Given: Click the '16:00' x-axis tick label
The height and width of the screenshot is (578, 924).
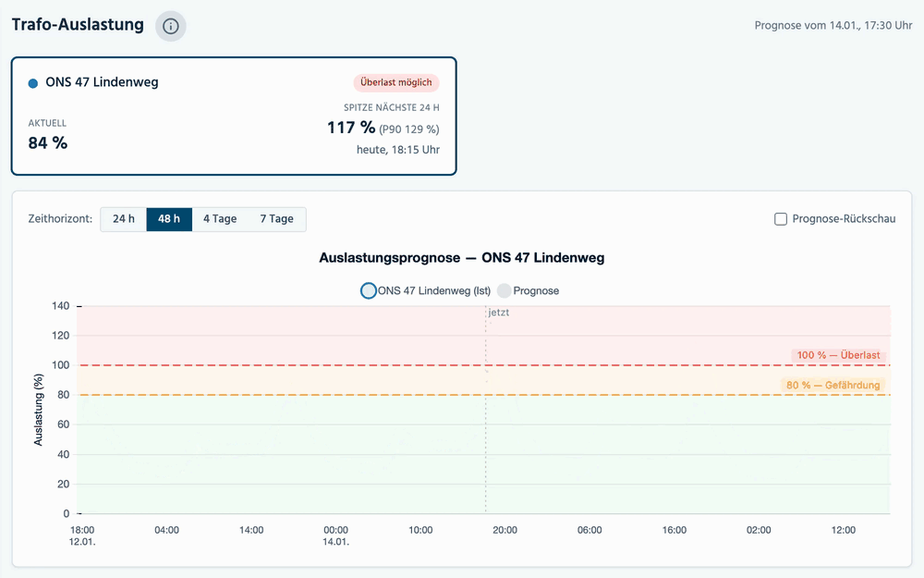Looking at the screenshot, I should [x=675, y=530].
